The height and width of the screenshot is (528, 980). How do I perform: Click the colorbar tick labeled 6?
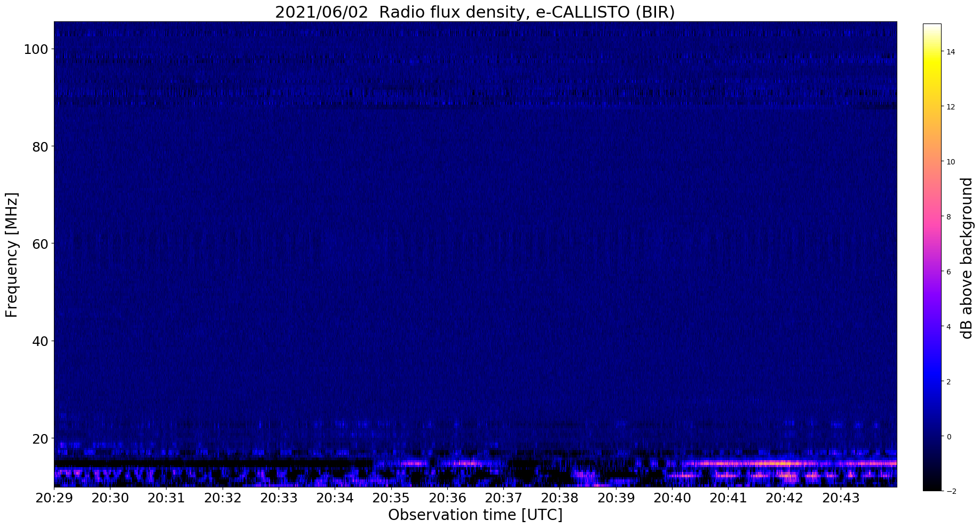[x=949, y=272]
